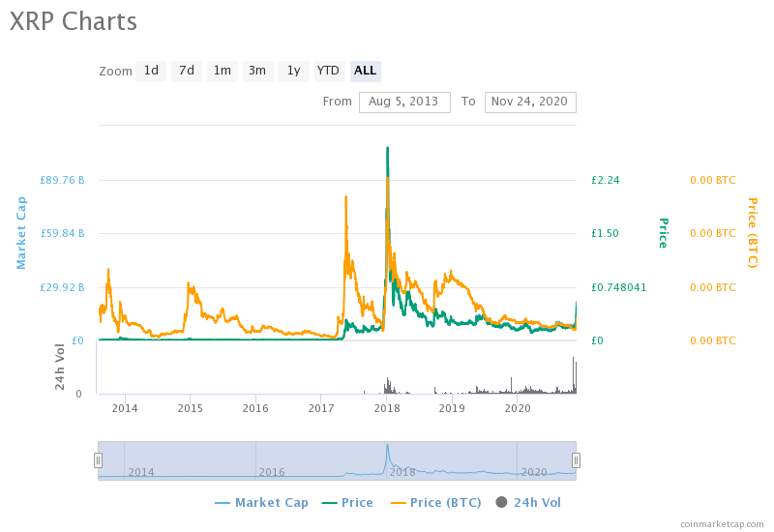This screenshot has height=532, width=774.
Task: Click the 2019 x-axis year label
Action: [452, 408]
